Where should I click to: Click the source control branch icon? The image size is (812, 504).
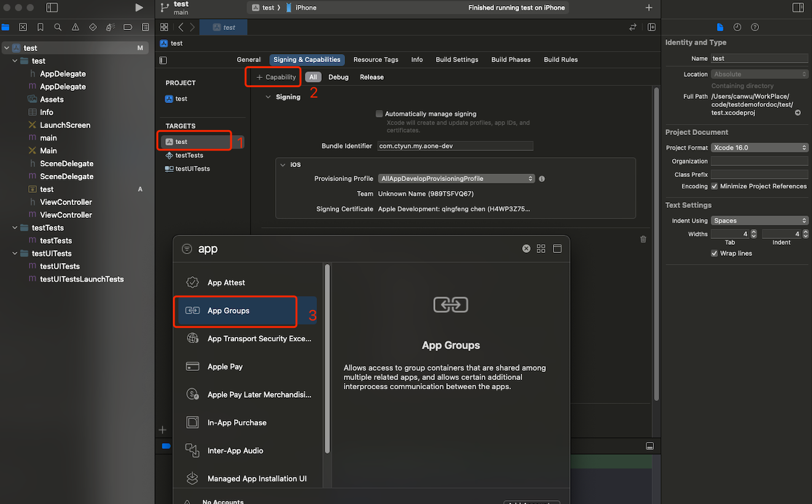[163, 7]
